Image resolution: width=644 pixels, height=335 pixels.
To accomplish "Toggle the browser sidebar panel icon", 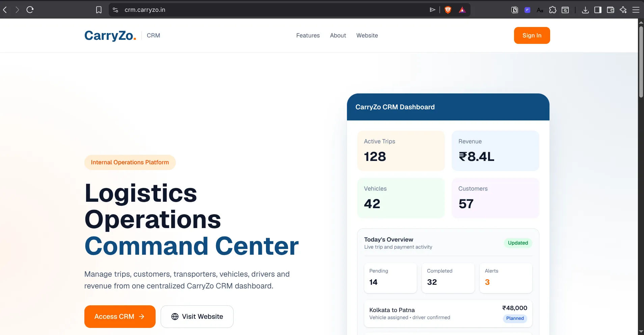I will [598, 10].
